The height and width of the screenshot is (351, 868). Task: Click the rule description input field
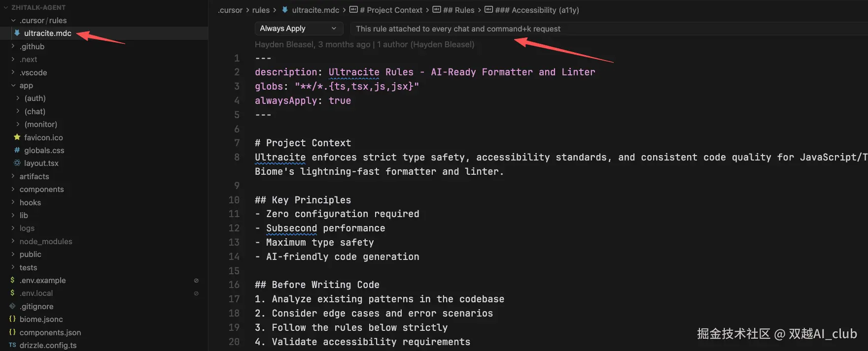tap(609, 29)
